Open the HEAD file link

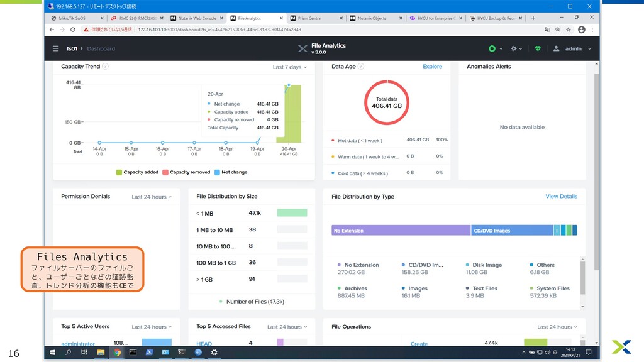click(204, 344)
